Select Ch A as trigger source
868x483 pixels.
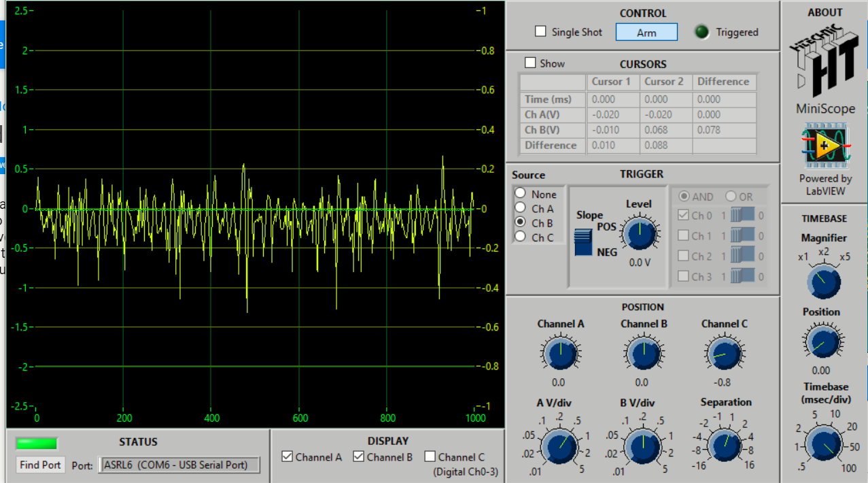tap(521, 208)
